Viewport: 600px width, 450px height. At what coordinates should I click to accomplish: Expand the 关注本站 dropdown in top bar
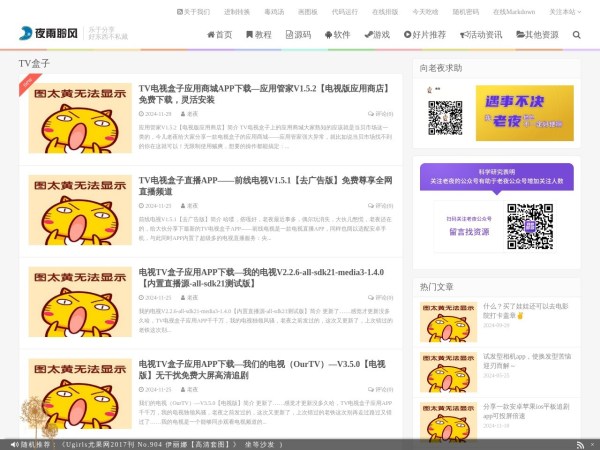563,11
